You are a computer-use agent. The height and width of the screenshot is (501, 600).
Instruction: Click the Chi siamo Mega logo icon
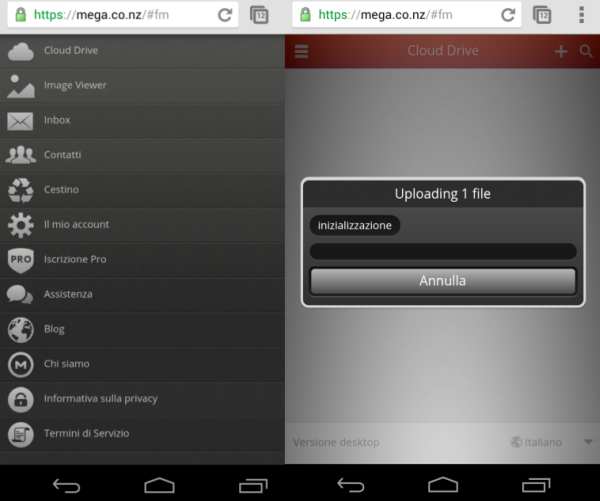[21, 365]
